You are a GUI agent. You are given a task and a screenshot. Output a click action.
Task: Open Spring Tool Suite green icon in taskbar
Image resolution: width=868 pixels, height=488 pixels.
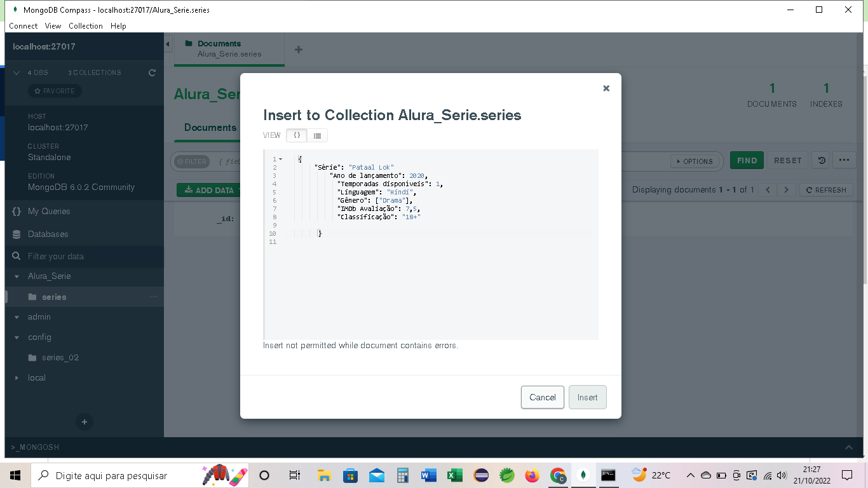click(x=507, y=475)
